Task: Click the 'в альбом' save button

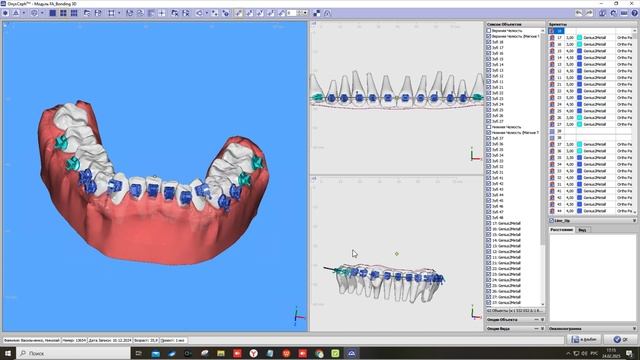Action: 584,339
